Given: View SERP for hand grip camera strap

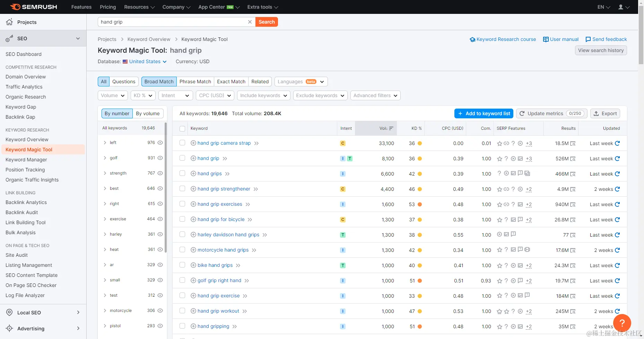Looking at the screenshot, I should coord(573,143).
